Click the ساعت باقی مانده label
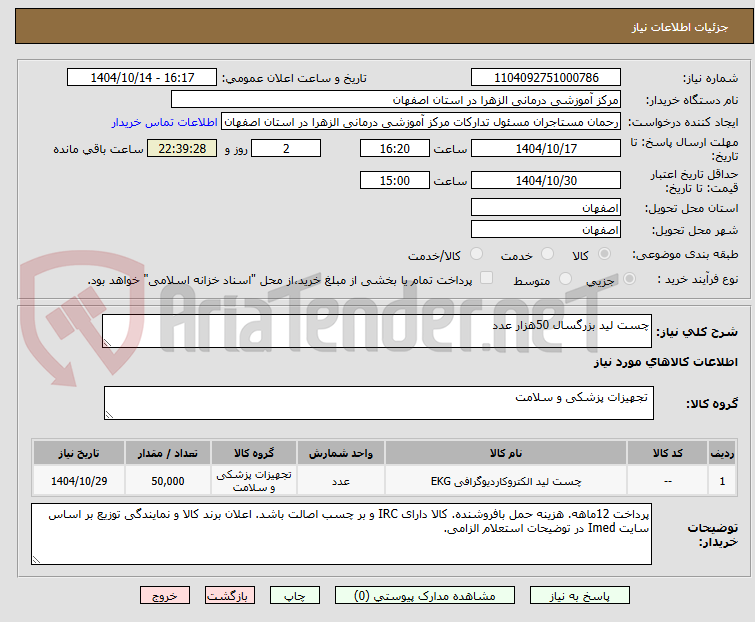Screen dimensions: 755x622 pos(98,149)
